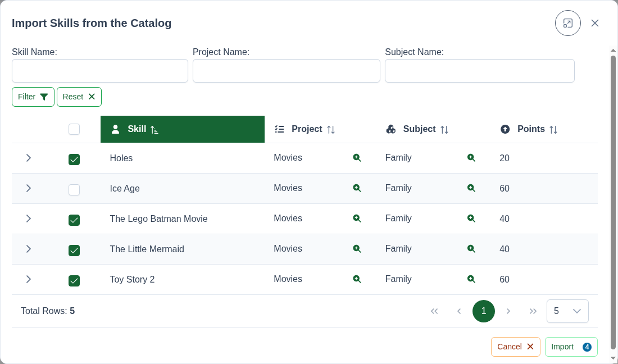The width and height of the screenshot is (618, 364).
Task: Filter by Movies project in Toy Story 2 row
Action: point(357,279)
